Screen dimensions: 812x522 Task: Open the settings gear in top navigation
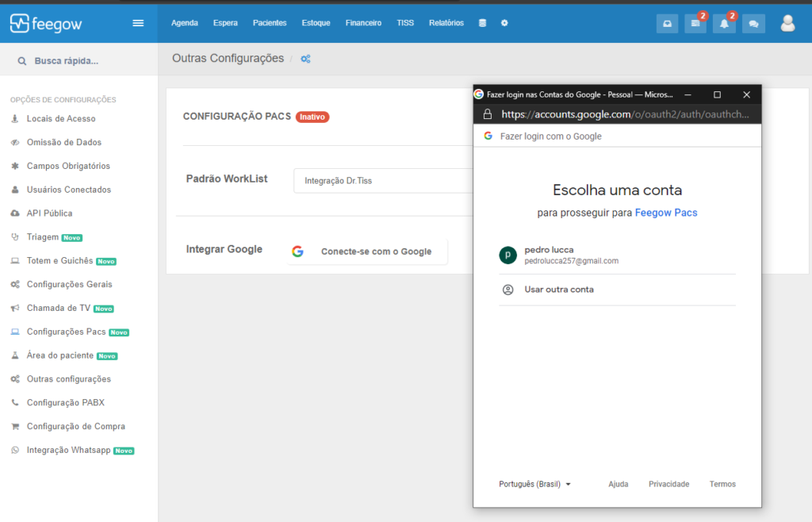click(504, 23)
